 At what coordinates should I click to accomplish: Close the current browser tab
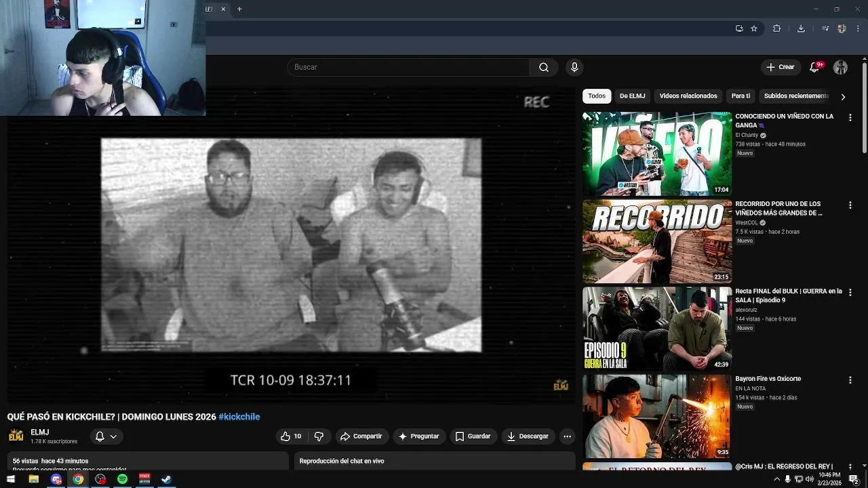tap(223, 9)
